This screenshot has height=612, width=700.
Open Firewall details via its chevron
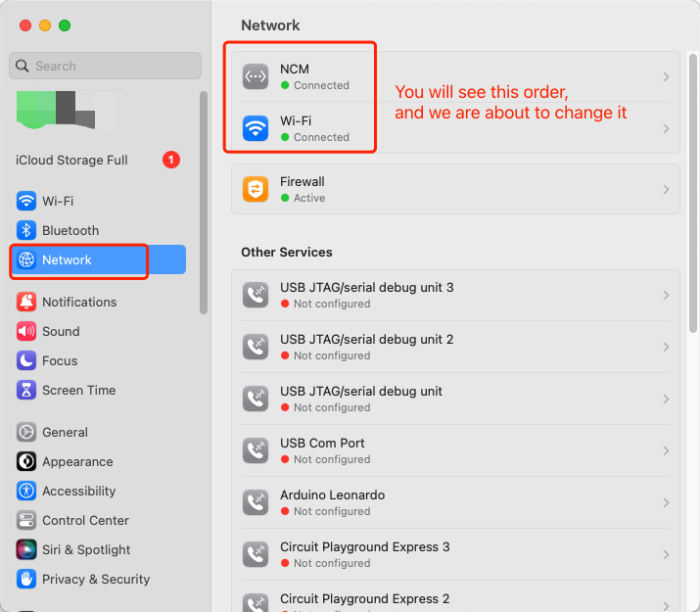tap(666, 189)
